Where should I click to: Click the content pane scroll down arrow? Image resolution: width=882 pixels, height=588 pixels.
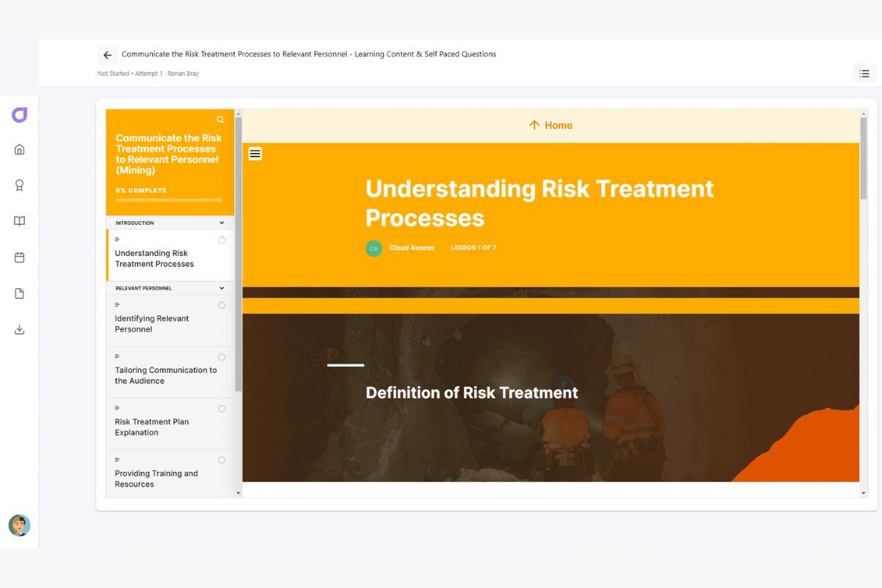pos(864,492)
